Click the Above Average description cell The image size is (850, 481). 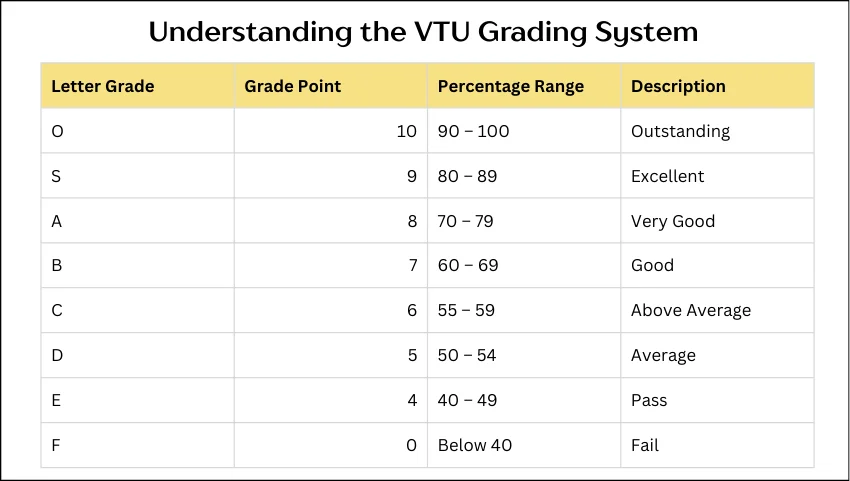pyautogui.click(x=691, y=310)
